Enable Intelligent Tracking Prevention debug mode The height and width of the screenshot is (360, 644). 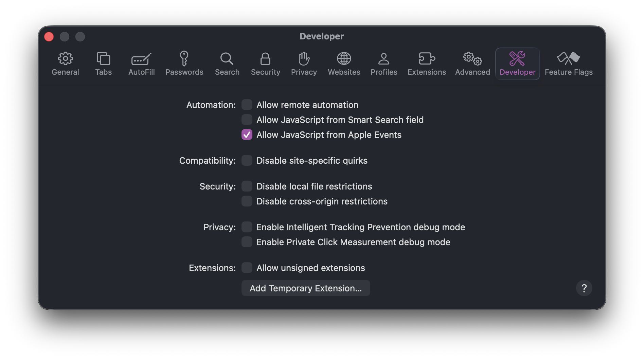pos(247,227)
